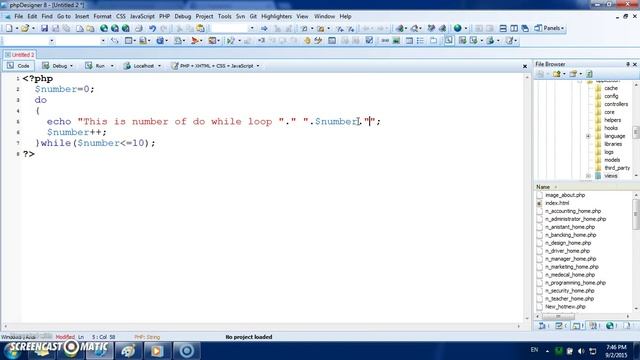Image resolution: width=640 pixels, height=360 pixels.
Task: Open the PHP menu
Action: (x=164, y=16)
